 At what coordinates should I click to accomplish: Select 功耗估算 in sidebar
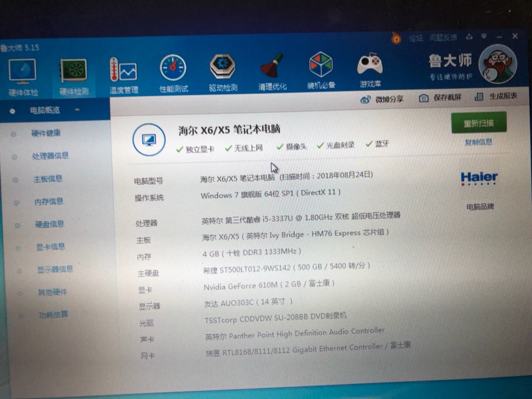53,314
